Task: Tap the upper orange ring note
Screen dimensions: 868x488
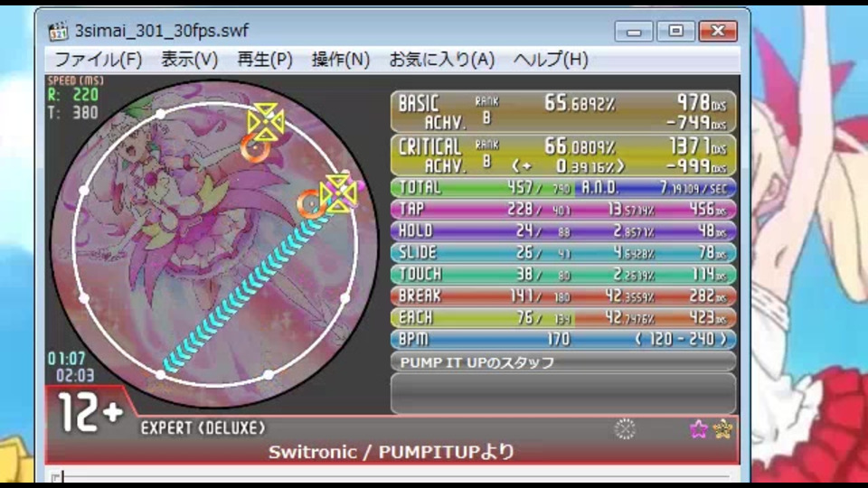Action: (255, 147)
